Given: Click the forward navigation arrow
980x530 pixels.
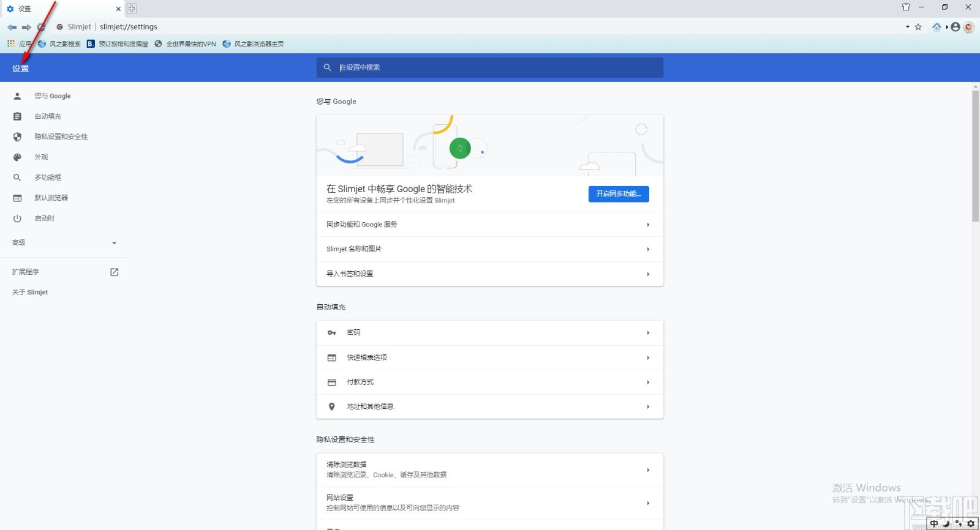Looking at the screenshot, I should point(26,27).
